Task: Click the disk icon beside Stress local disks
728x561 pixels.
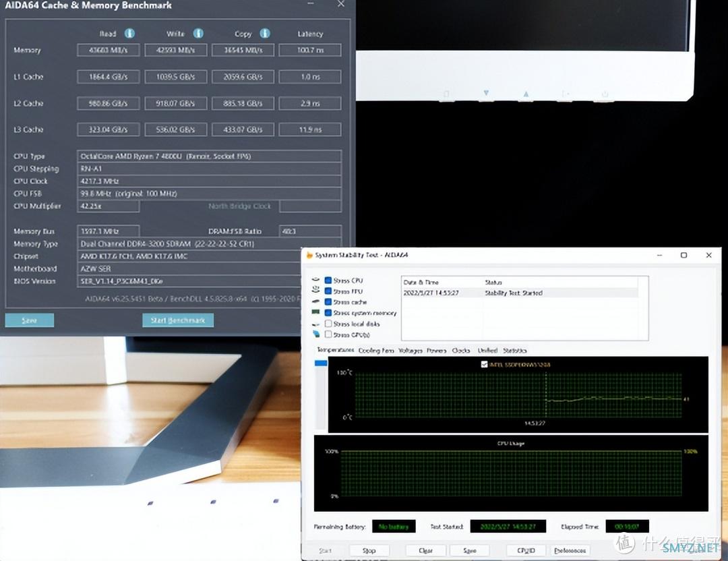Action: (x=315, y=324)
